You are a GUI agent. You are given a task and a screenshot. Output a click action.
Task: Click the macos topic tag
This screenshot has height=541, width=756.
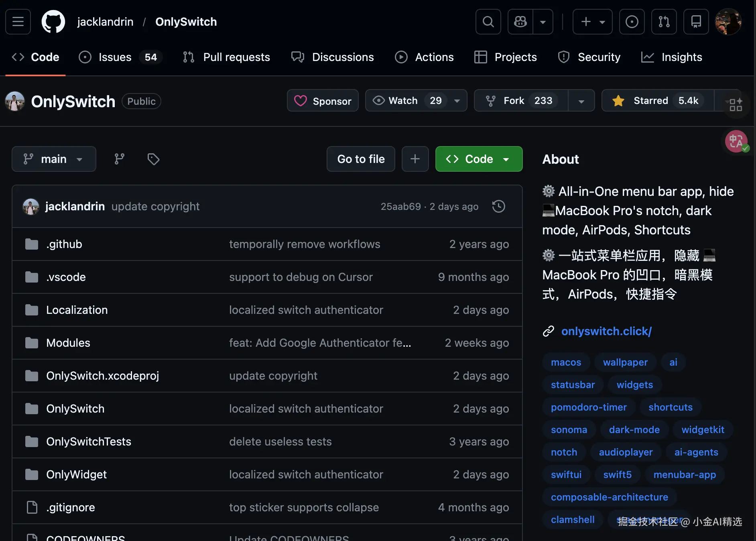(x=566, y=362)
